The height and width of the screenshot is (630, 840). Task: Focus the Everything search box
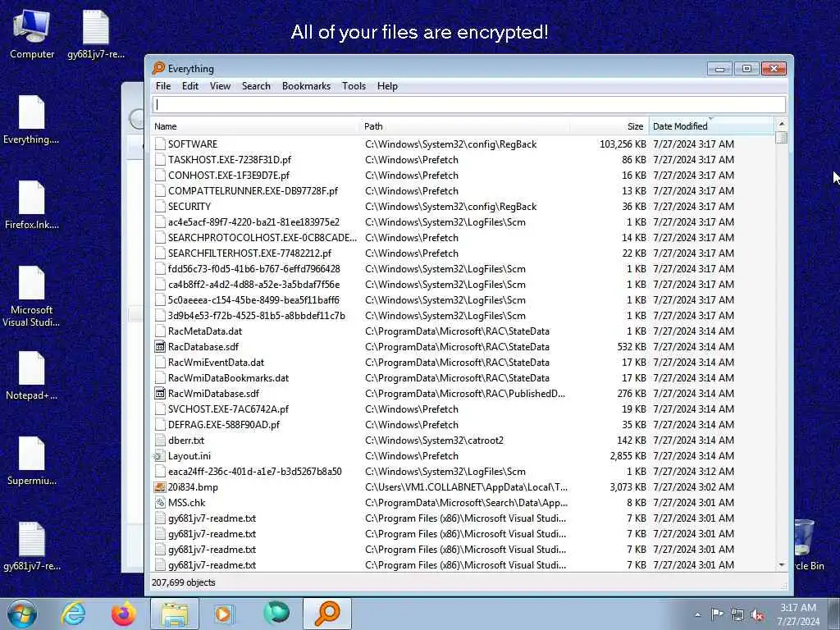(469, 104)
